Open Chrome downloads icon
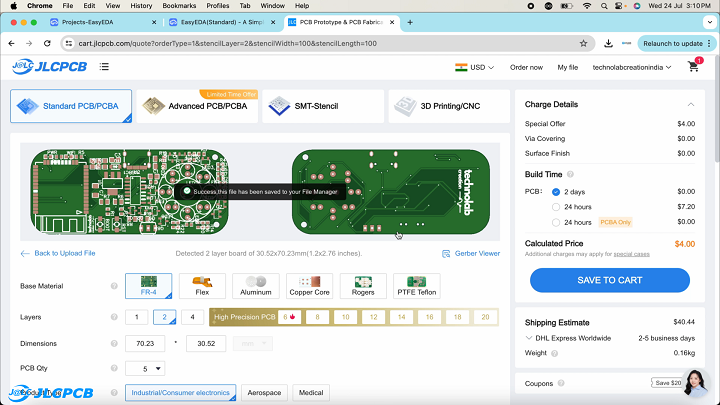Screen dimensions: 720x405 coord(608,43)
